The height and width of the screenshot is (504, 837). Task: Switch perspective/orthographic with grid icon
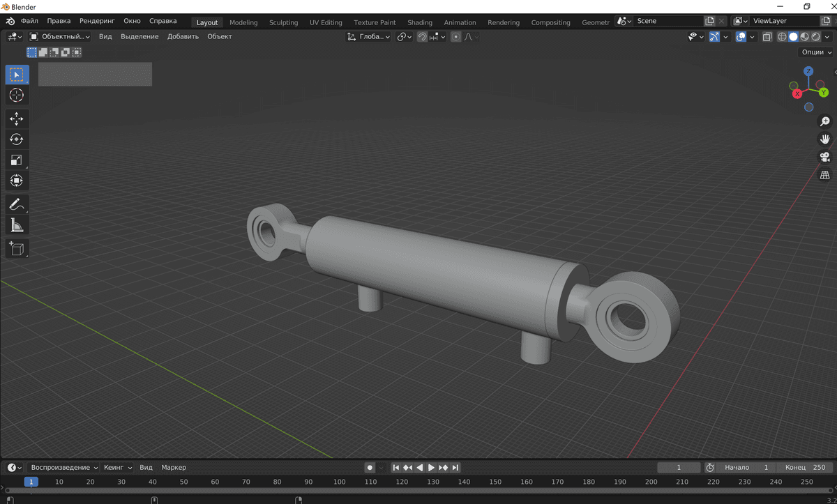click(825, 175)
